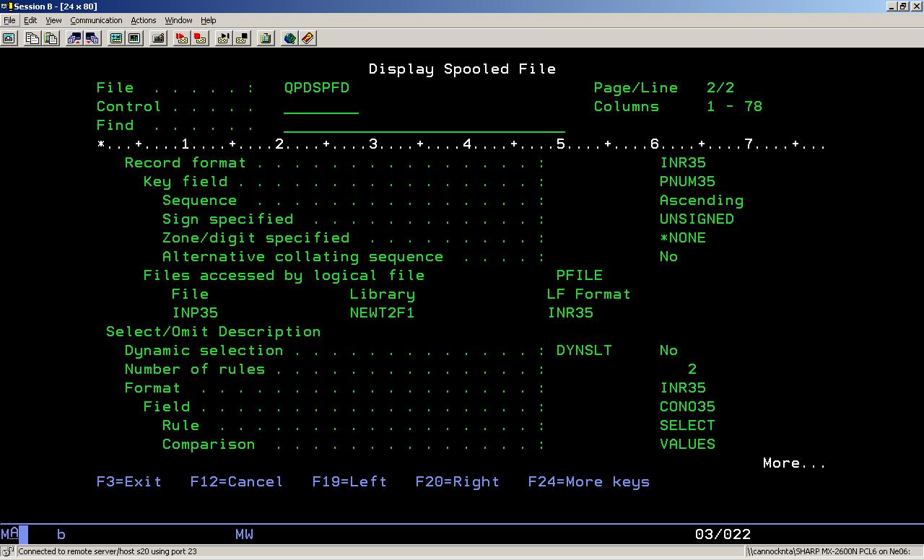Open the Actions menu
The width and height of the screenshot is (924, 560).
[x=143, y=20]
